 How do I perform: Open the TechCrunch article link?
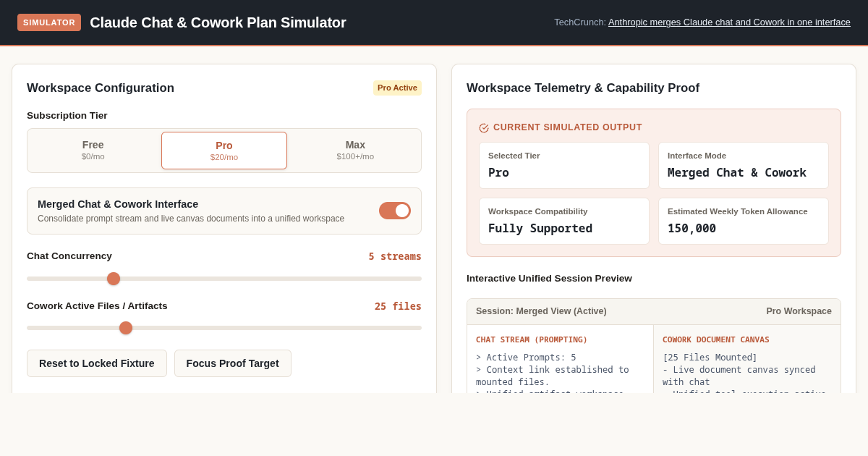pyautogui.click(x=729, y=22)
